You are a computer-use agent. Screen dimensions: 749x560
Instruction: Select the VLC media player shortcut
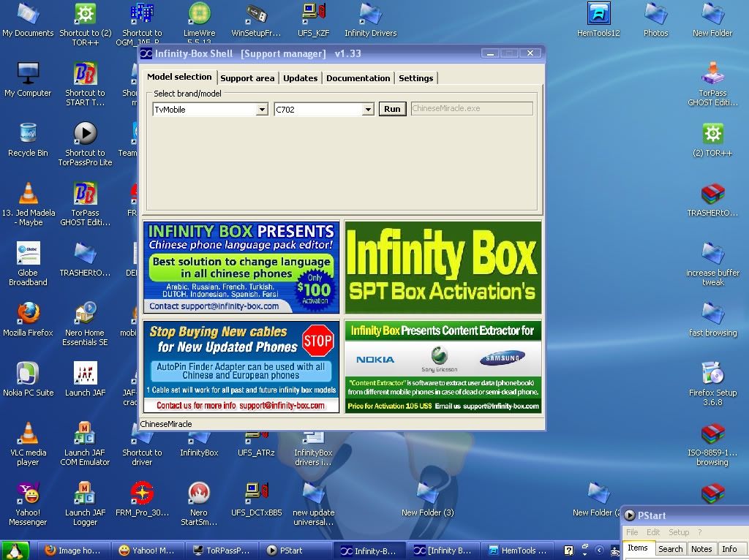(28, 444)
